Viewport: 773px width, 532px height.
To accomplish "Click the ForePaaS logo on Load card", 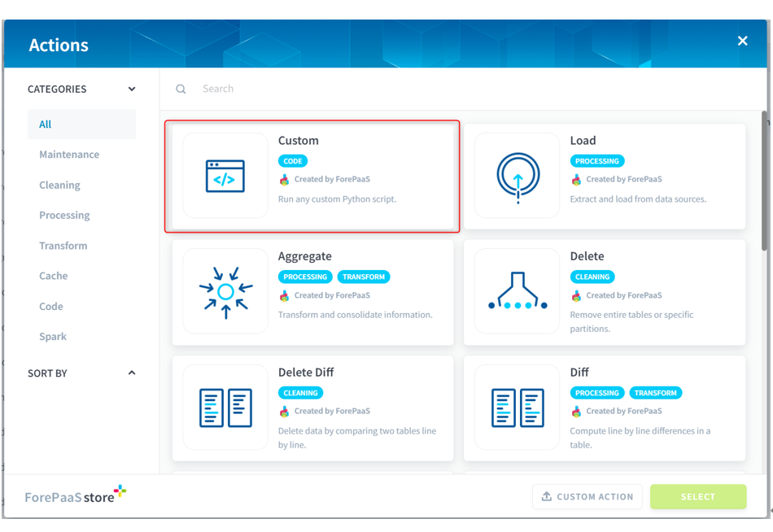I will pyautogui.click(x=576, y=180).
